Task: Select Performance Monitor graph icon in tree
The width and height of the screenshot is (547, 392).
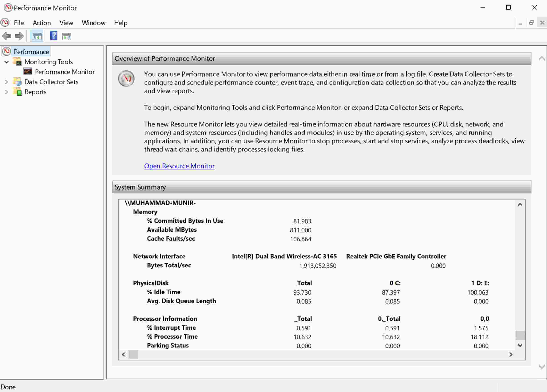Action: tap(28, 71)
